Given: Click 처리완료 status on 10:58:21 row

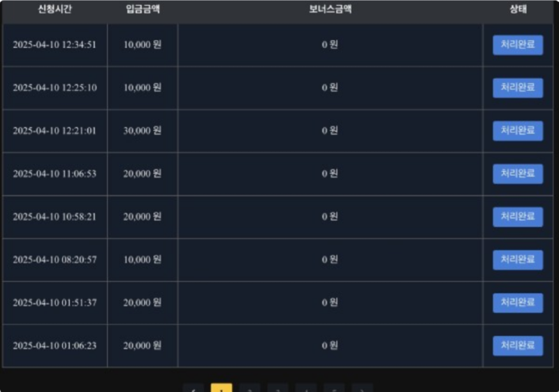Looking at the screenshot, I should 518,217.
